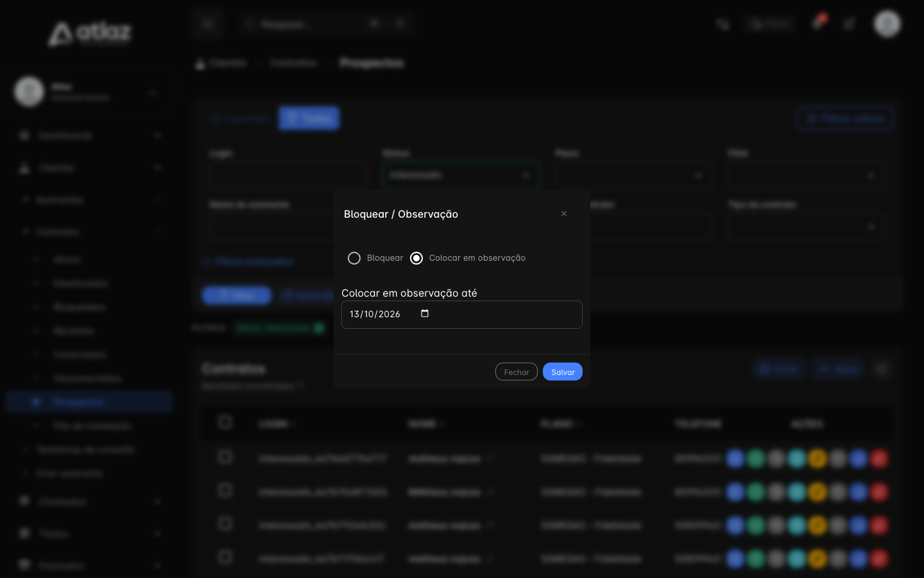
Task: Save the dialog with the Salvar button
Action: pos(563,372)
